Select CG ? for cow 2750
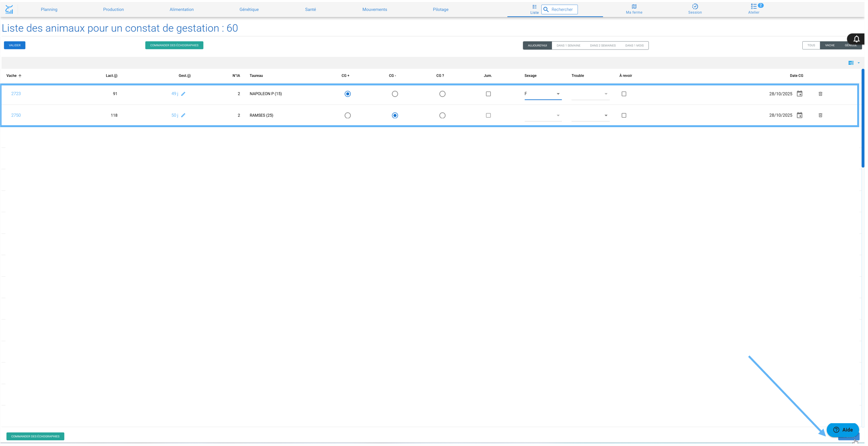The width and height of the screenshot is (868, 446). pyautogui.click(x=442, y=116)
